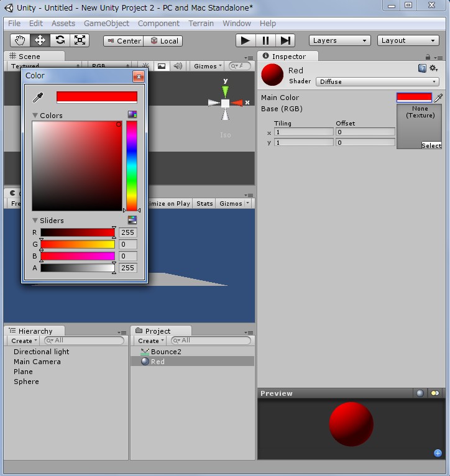Click the texture Select button
This screenshot has width=450, height=476.
[431, 145]
